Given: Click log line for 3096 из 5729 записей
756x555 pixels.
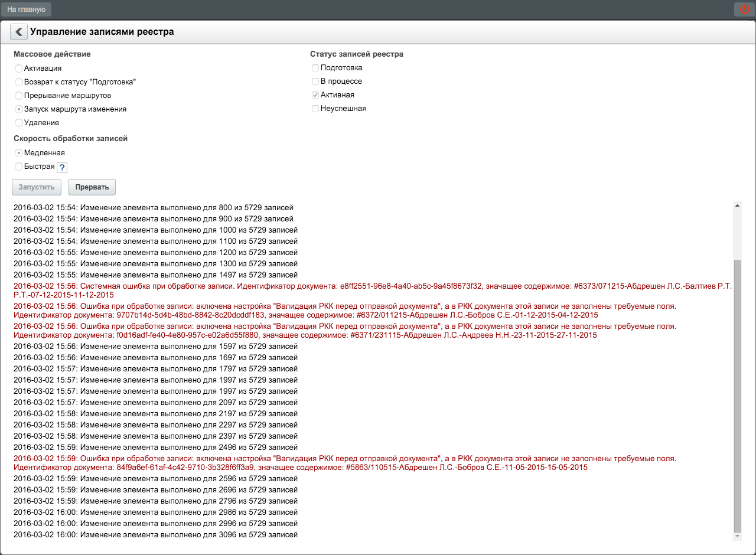Looking at the screenshot, I should pos(155,535).
